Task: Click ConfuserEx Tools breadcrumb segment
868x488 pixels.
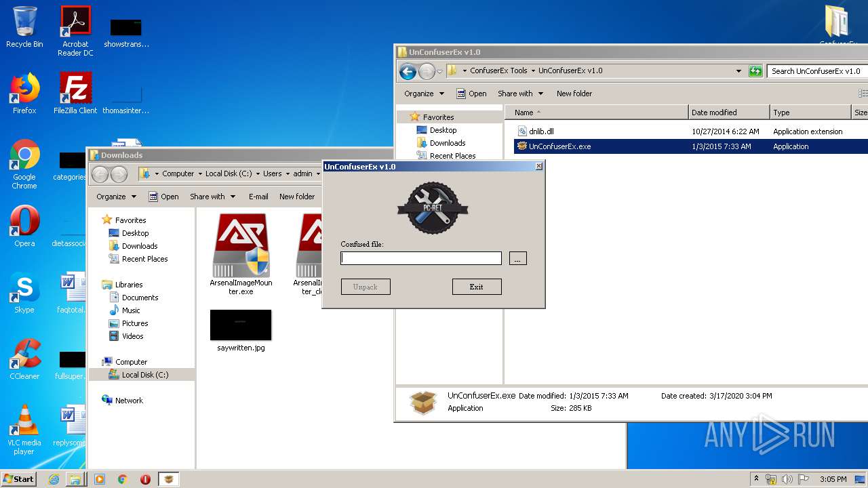Action: click(x=498, y=70)
